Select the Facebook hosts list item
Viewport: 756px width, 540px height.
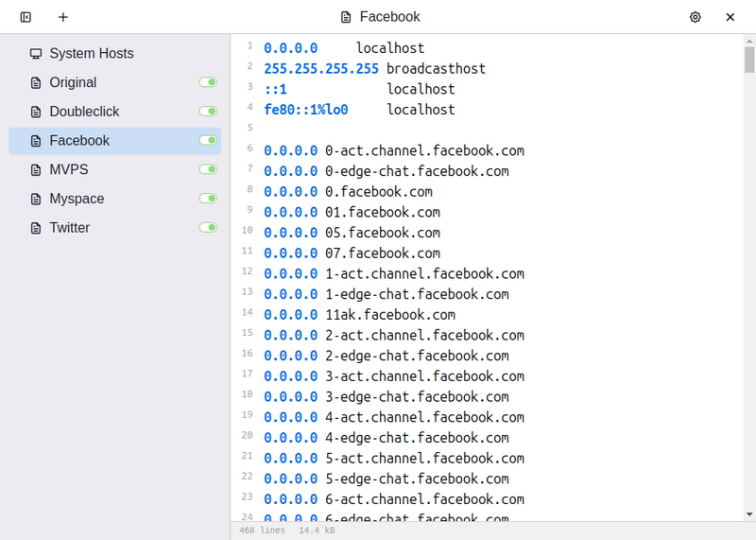(x=114, y=141)
